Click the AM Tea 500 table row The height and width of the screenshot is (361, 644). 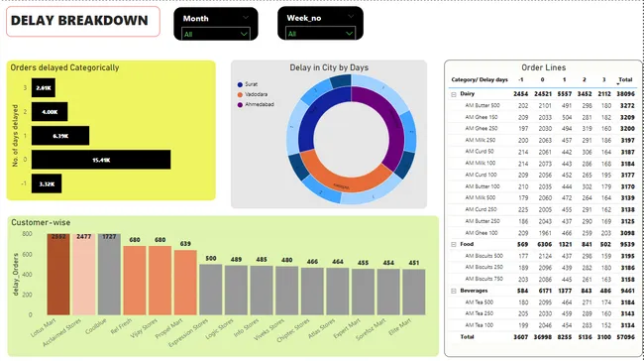(543, 302)
